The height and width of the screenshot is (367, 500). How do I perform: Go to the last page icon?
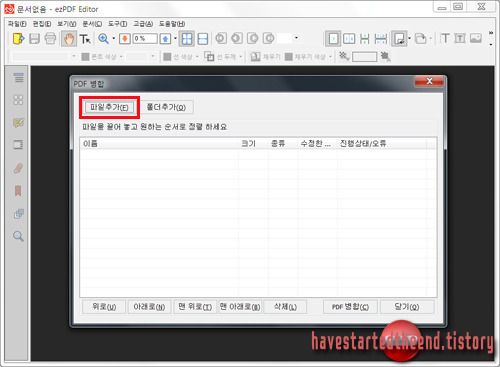(x=269, y=38)
